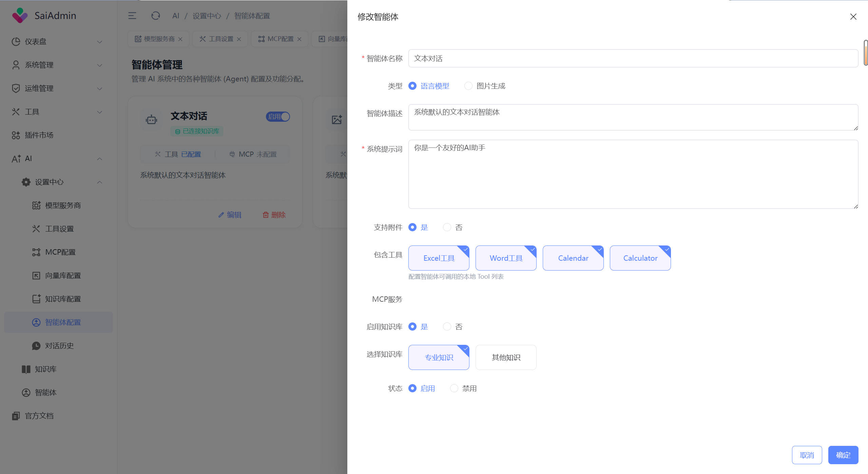
Task: Toggle the 启用 switch on 文本对话 card
Action: pyautogui.click(x=278, y=117)
